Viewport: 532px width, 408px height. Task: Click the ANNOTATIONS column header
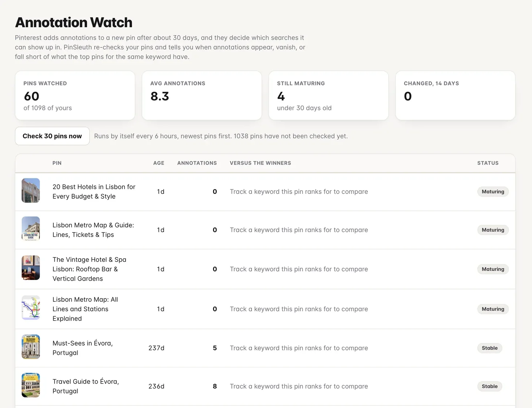pos(197,163)
